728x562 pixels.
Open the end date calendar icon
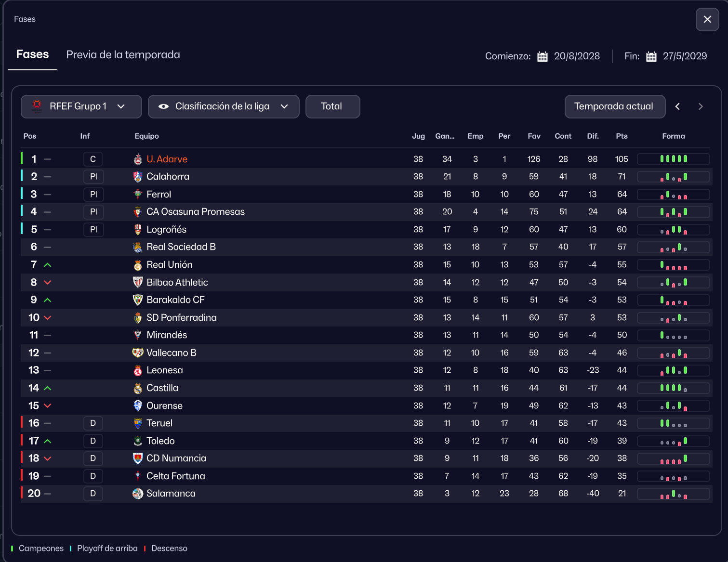tap(651, 56)
